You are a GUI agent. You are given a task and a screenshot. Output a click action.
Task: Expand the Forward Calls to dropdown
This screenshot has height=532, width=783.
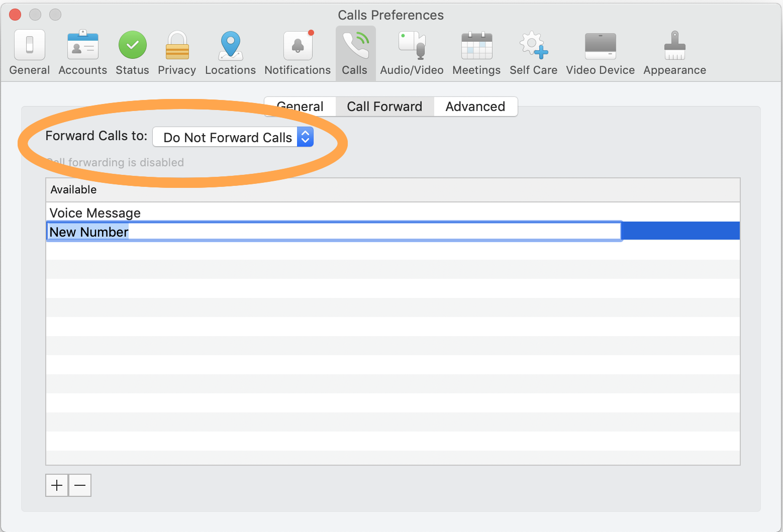pos(233,137)
